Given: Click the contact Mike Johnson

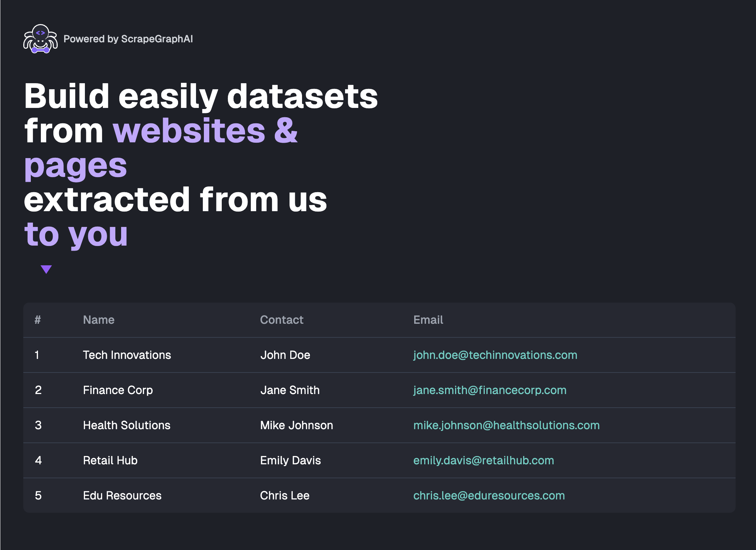Looking at the screenshot, I should point(296,425).
